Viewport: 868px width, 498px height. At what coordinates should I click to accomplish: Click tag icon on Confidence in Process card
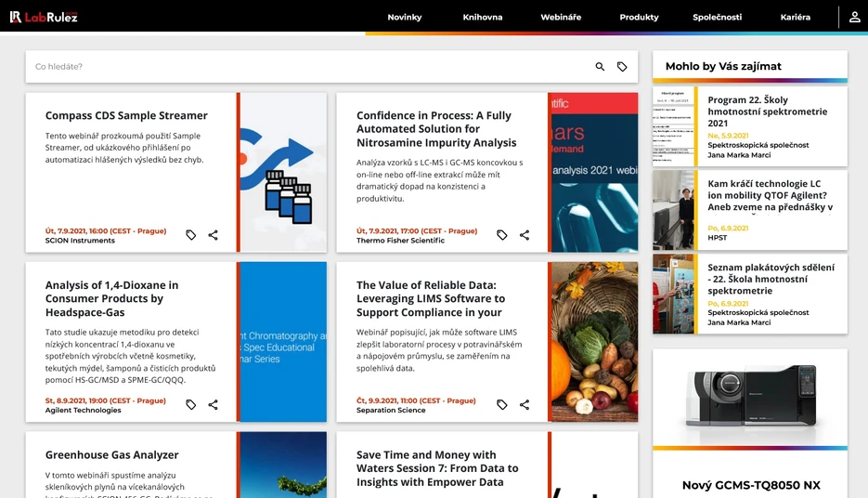point(502,235)
